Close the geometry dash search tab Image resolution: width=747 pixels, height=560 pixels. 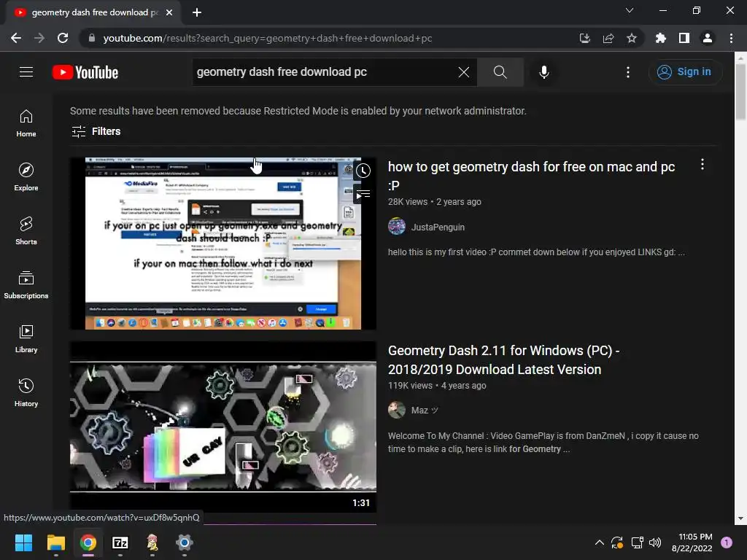[169, 12]
